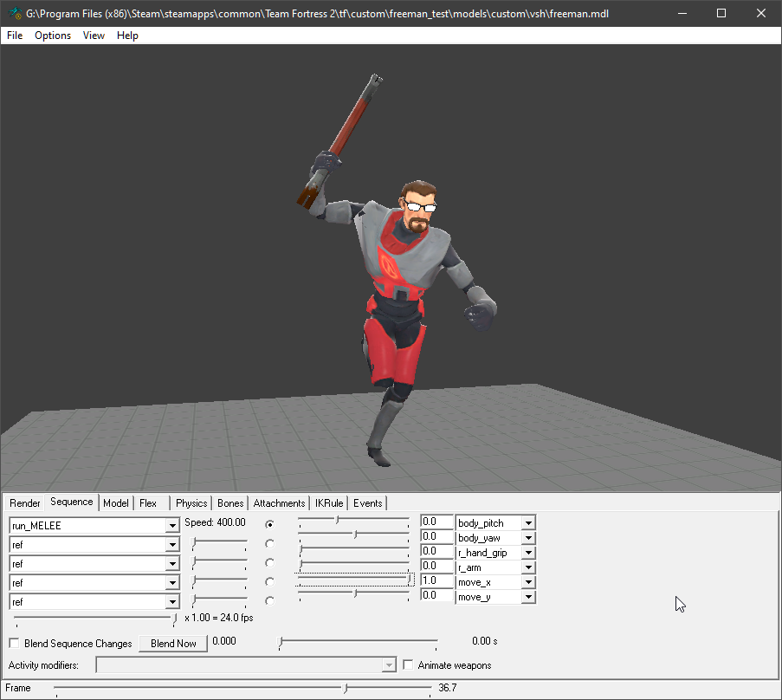The height and width of the screenshot is (700, 782).
Task: Switch to the Attachments tab
Action: 279,503
